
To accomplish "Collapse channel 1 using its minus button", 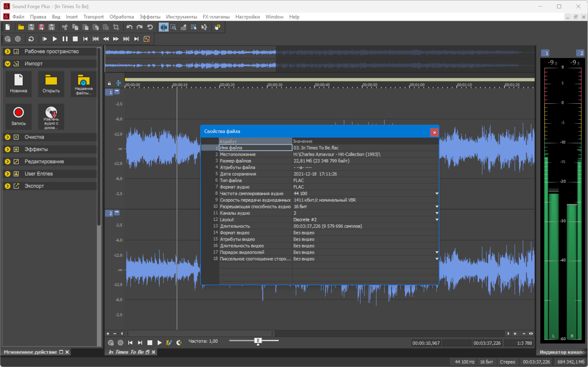I will point(117,91).
